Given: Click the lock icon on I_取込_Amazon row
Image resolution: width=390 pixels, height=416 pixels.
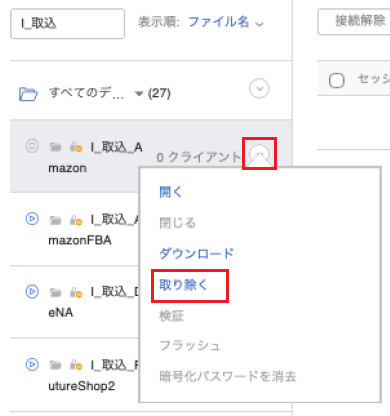Looking at the screenshot, I should click(x=76, y=147).
